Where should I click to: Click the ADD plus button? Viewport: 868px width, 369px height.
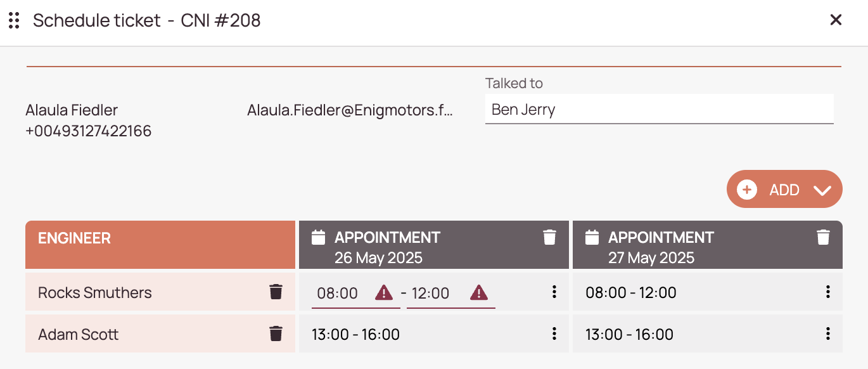(747, 190)
